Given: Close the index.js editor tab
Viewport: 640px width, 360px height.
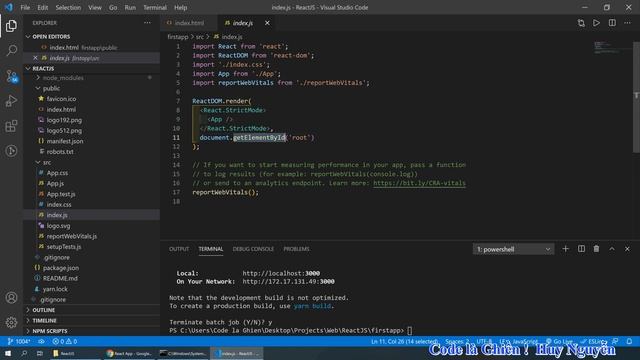Looking at the screenshot, I should tap(267, 23).
